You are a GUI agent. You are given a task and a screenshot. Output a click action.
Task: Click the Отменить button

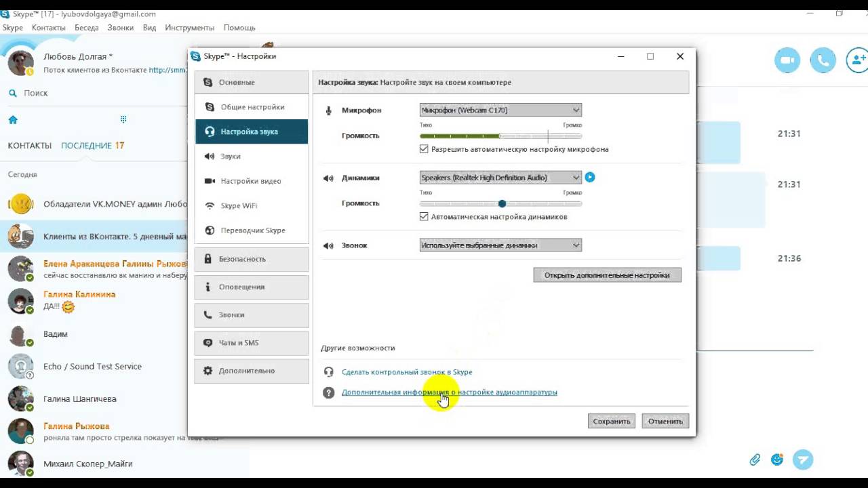[665, 421]
